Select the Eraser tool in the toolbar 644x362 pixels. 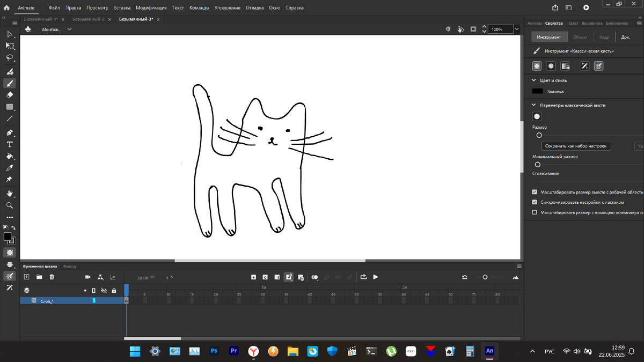click(10, 95)
